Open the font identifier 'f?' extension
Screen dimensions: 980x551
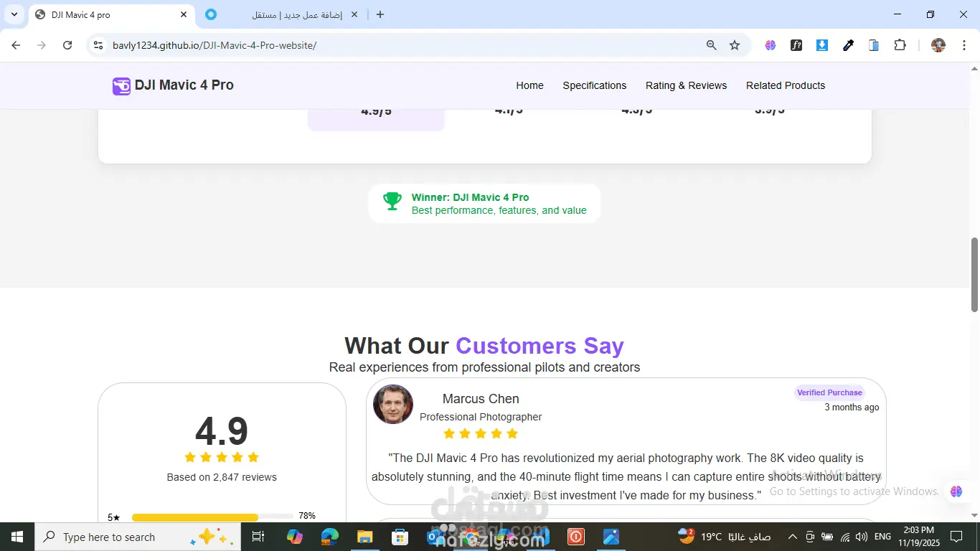pyautogui.click(x=796, y=45)
